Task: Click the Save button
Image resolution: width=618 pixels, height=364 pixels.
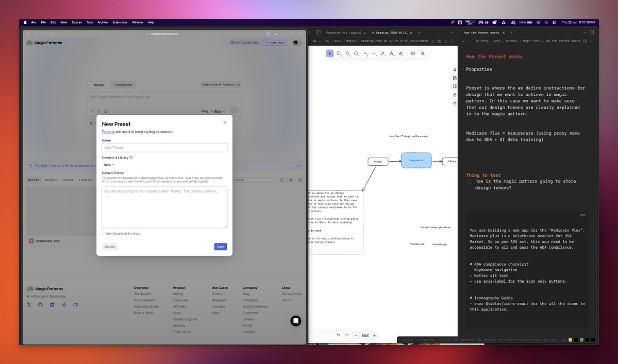Action: point(220,247)
